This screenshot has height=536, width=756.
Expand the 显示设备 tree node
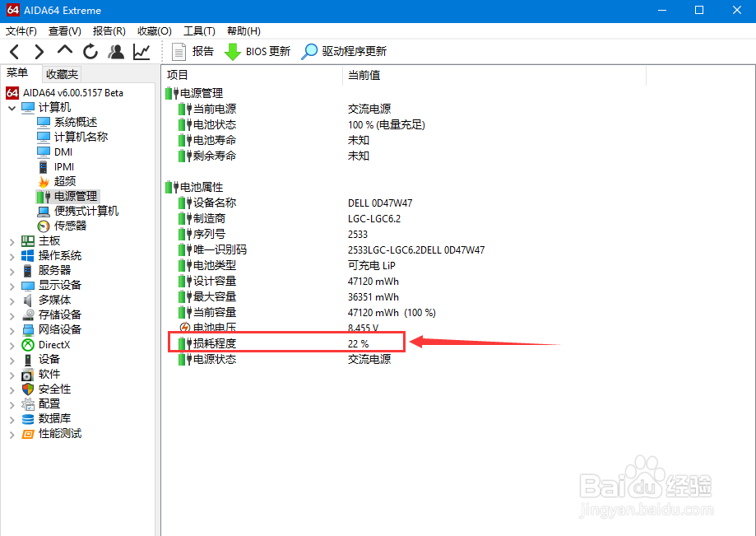pyautogui.click(x=12, y=286)
